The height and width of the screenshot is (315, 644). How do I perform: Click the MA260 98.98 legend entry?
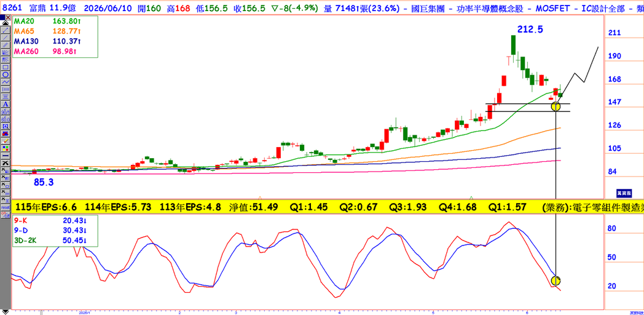[47, 52]
